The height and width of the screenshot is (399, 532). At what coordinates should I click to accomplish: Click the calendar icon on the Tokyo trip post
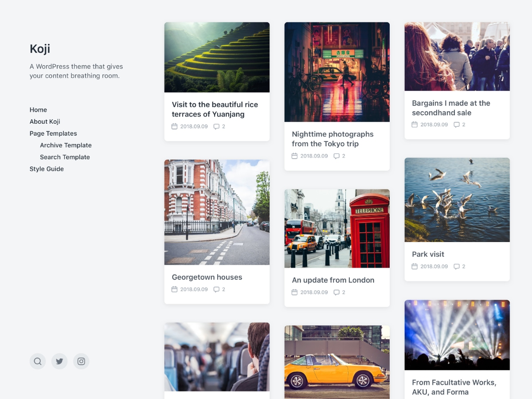coord(294,156)
